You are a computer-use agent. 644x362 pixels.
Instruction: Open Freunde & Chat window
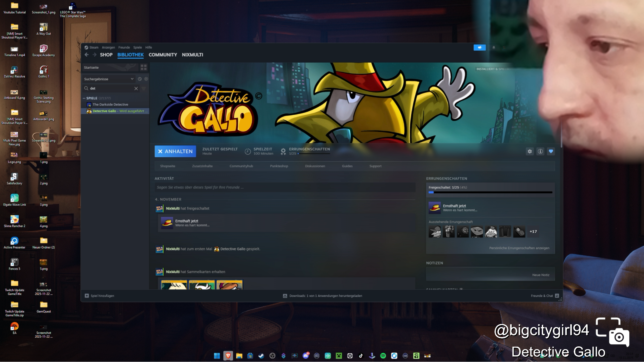(545, 296)
